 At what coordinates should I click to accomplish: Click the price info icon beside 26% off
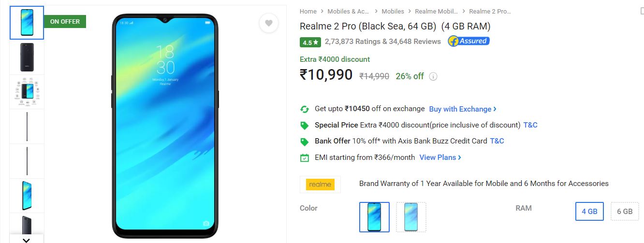point(433,76)
